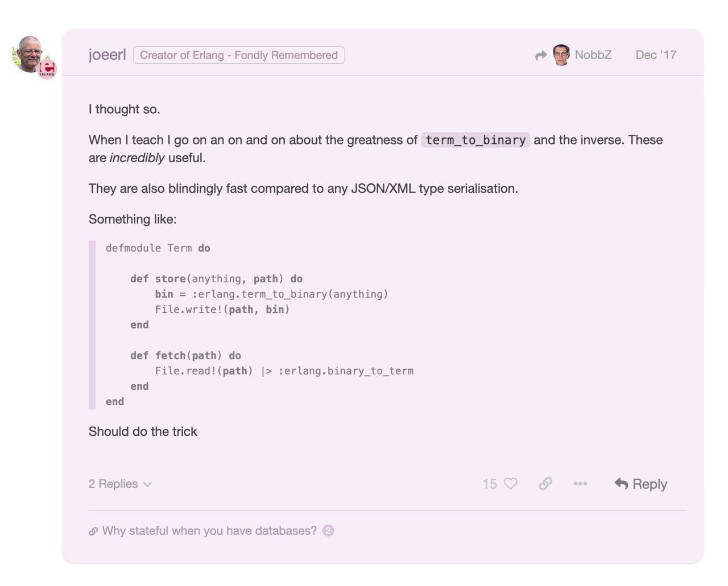Click the Dec '17 post date
This screenshot has width=728, height=586.
656,55
